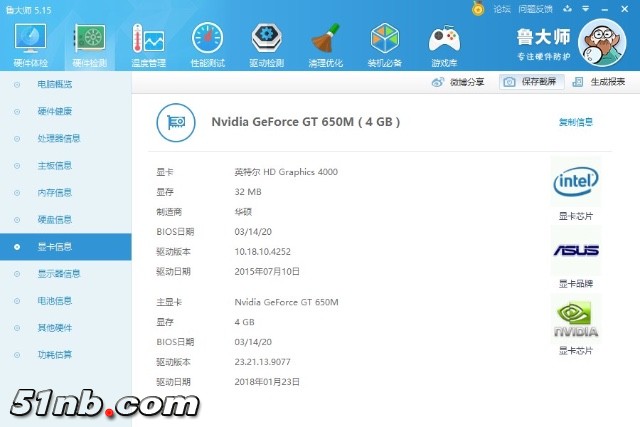The image size is (640, 427).
Task: Click the 生成报表 generate report button
Action: (599, 82)
